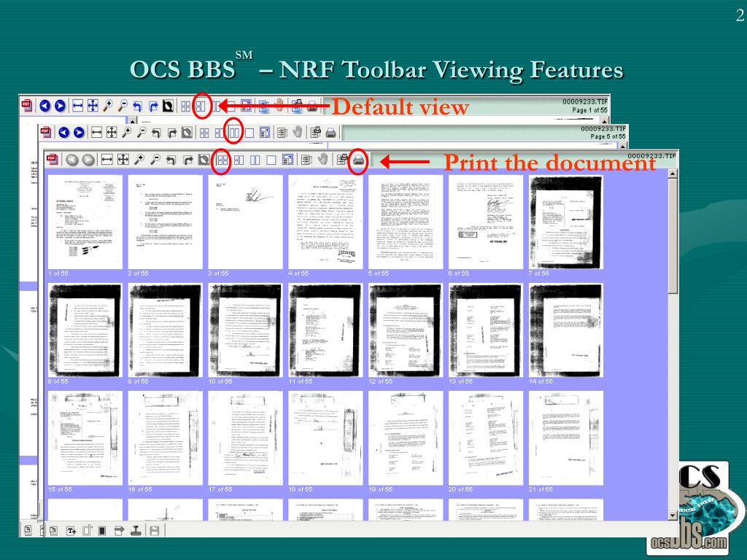Switch to thumbnail grid view in front window
This screenshot has width=747, height=560.
(x=222, y=160)
